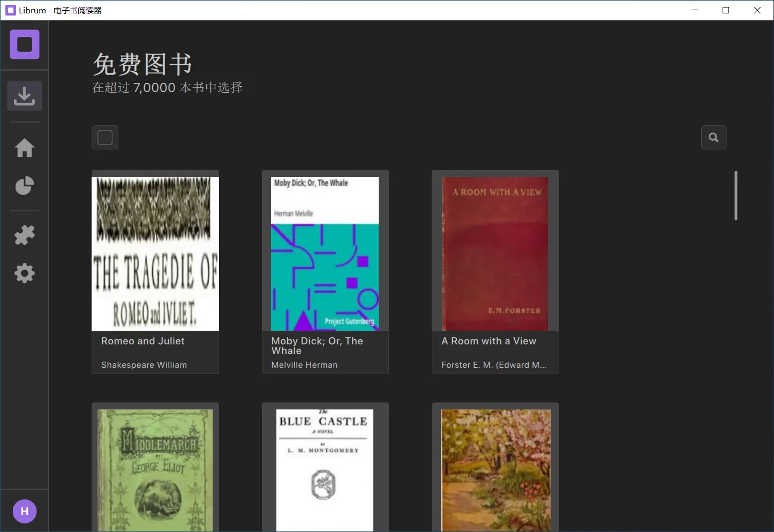
Task: Open the garden painting book cover
Action: coord(495,470)
